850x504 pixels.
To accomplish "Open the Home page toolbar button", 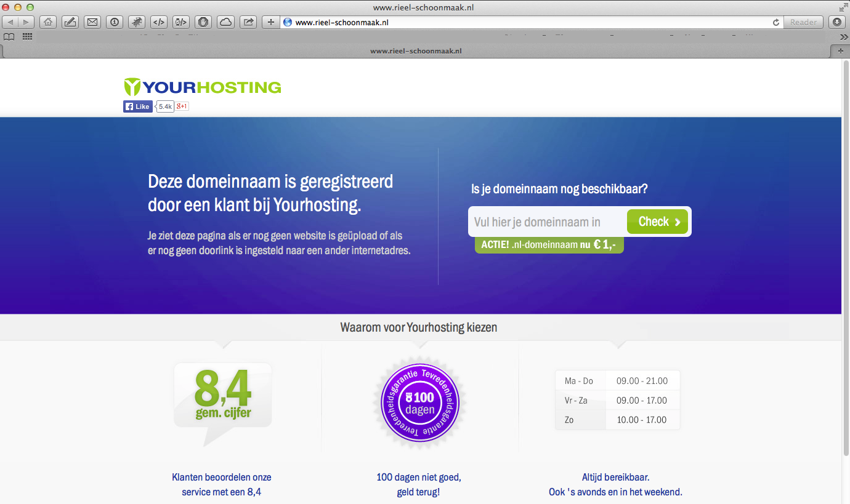I will click(48, 22).
